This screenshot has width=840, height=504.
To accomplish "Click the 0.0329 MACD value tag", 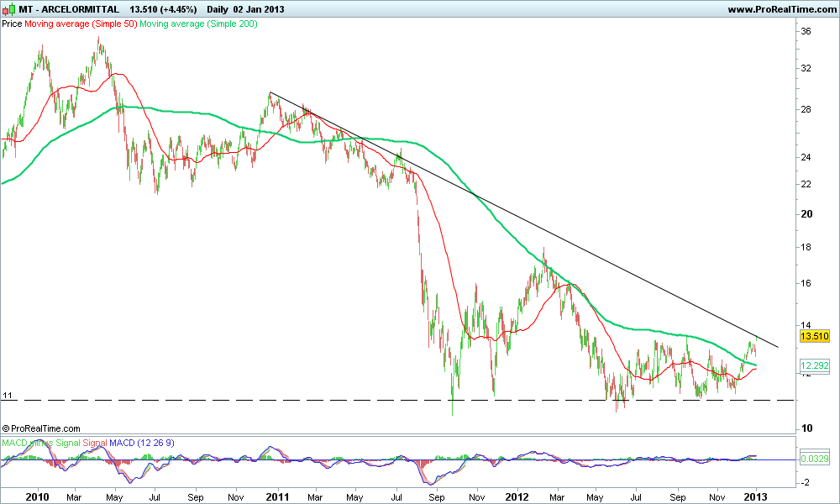I will (x=814, y=459).
